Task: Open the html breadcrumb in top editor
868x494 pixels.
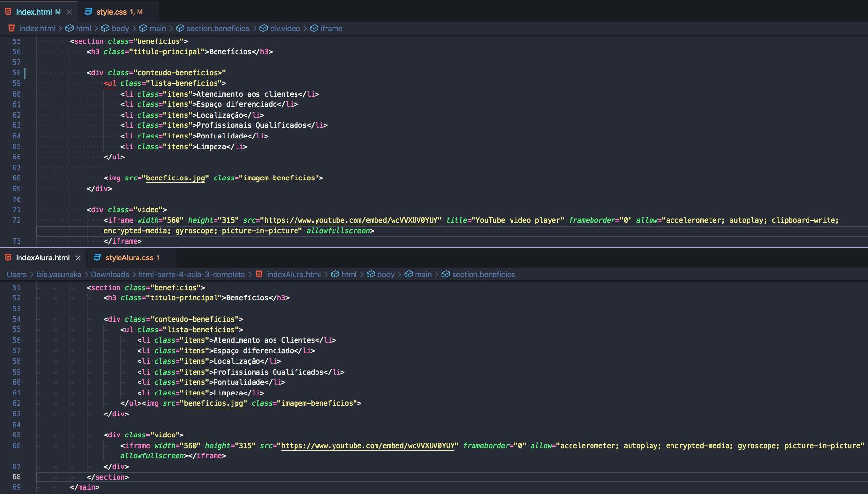Action: coord(83,28)
